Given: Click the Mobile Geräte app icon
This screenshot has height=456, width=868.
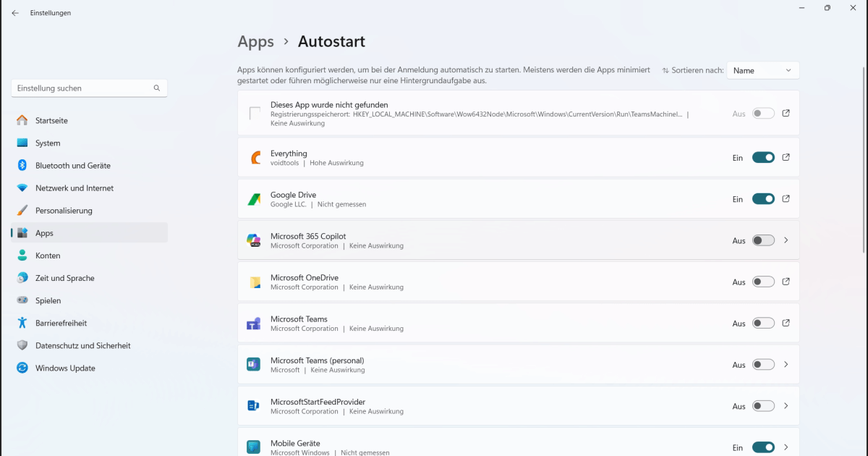Looking at the screenshot, I should tap(255, 447).
